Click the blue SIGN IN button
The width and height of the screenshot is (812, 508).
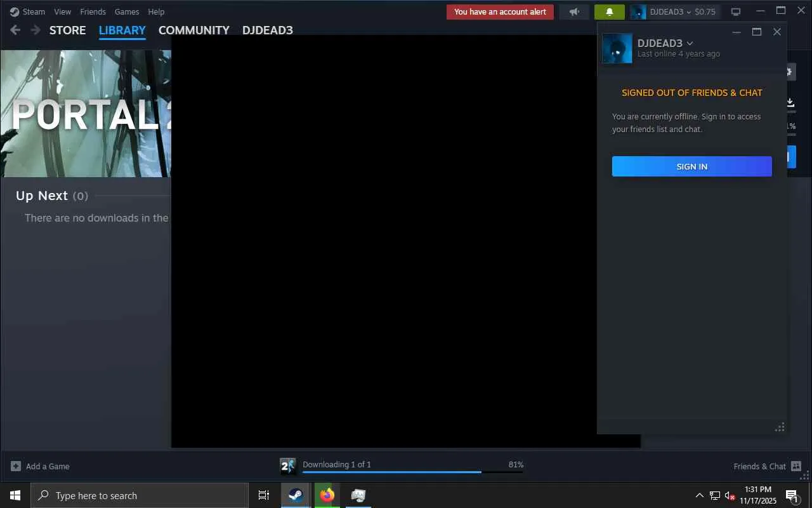692,166
